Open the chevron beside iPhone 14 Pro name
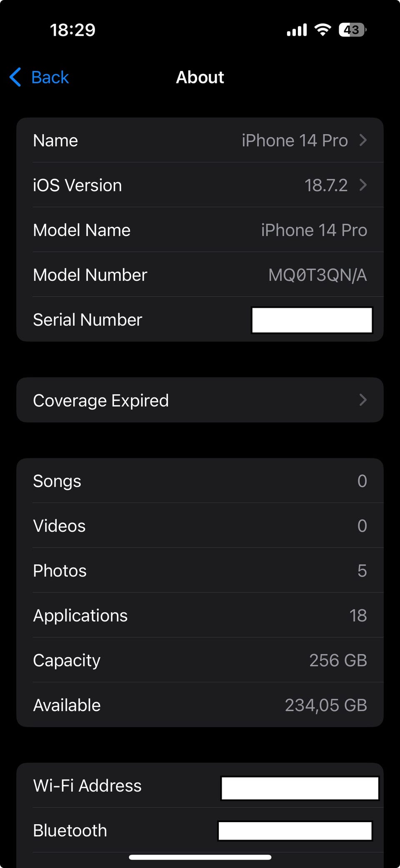400x868 pixels. click(x=363, y=140)
